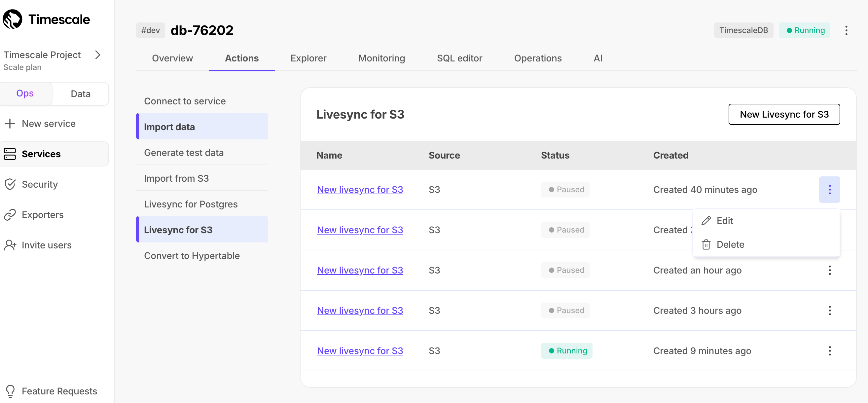Click the #dev tag badge
The image size is (868, 403).
[150, 30]
